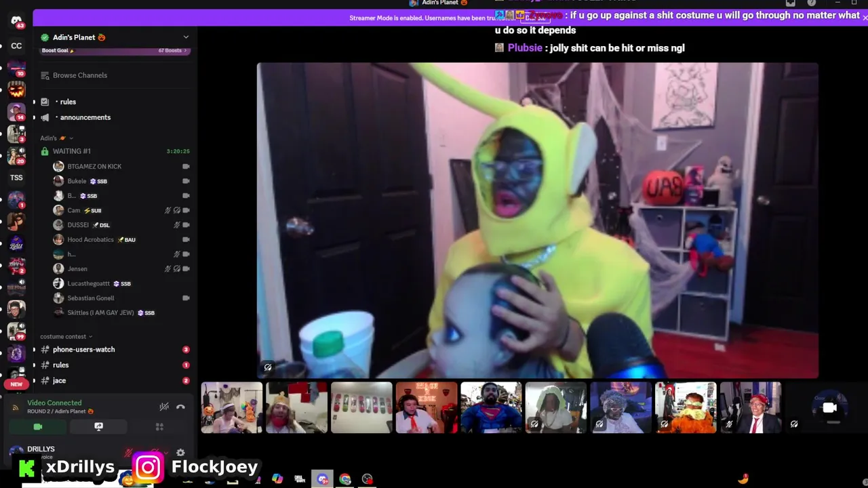Open Call of Duty taskbar icon
The image size is (868, 488).
(x=300, y=479)
